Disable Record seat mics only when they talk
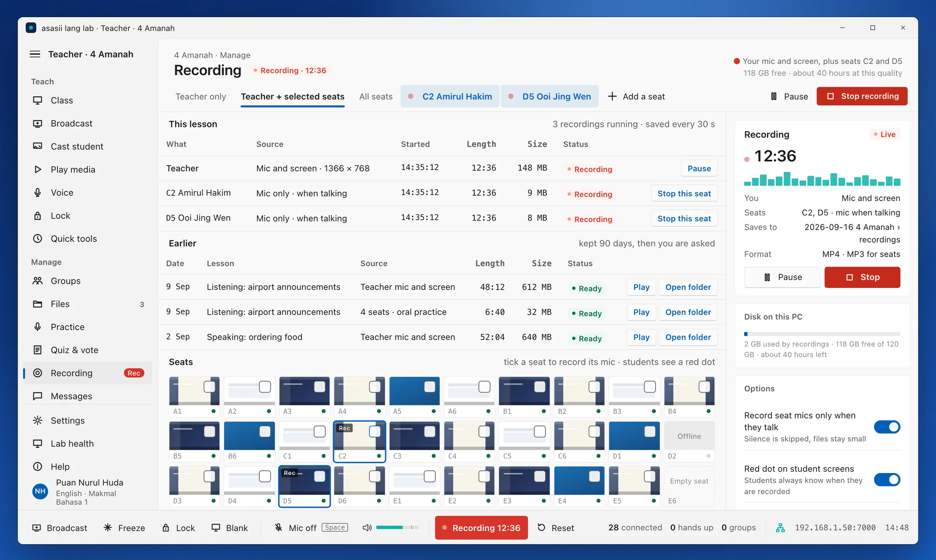 [887, 427]
